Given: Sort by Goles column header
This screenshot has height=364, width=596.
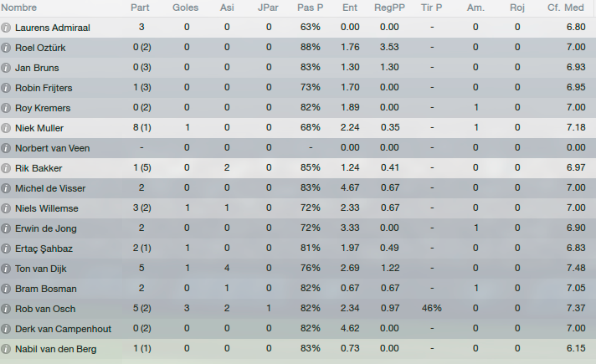Looking at the screenshot, I should pyautogui.click(x=186, y=8).
